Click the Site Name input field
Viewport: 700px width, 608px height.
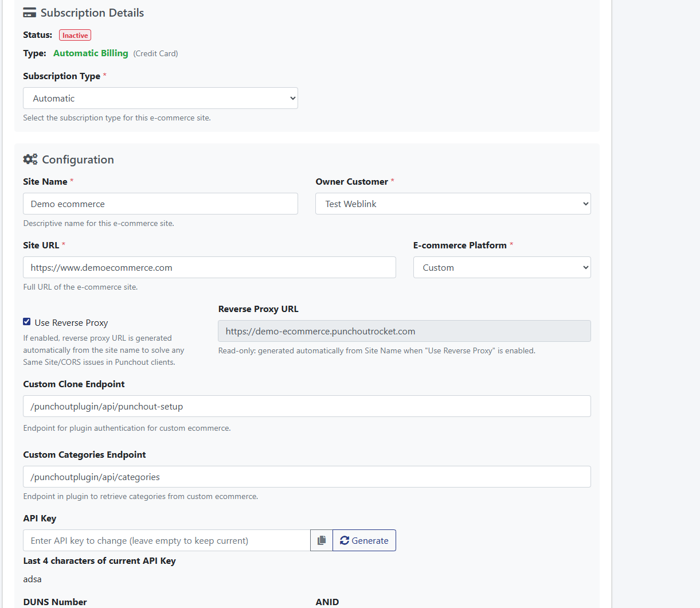161,204
